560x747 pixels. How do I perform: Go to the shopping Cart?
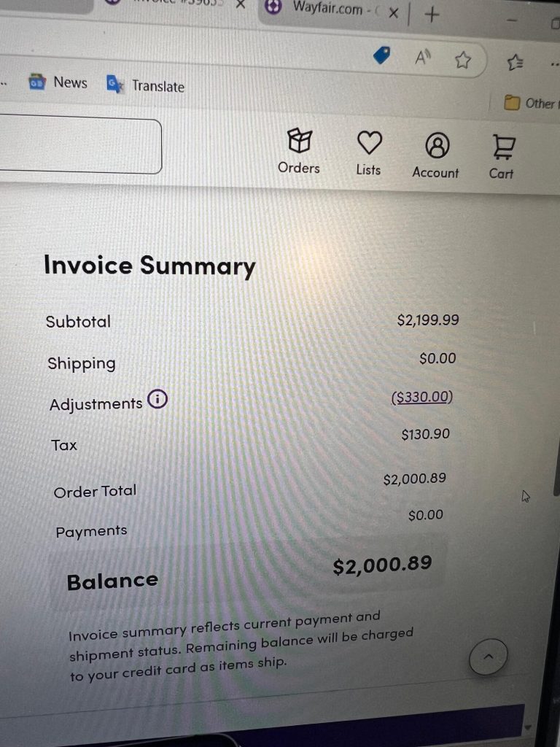[x=502, y=155]
